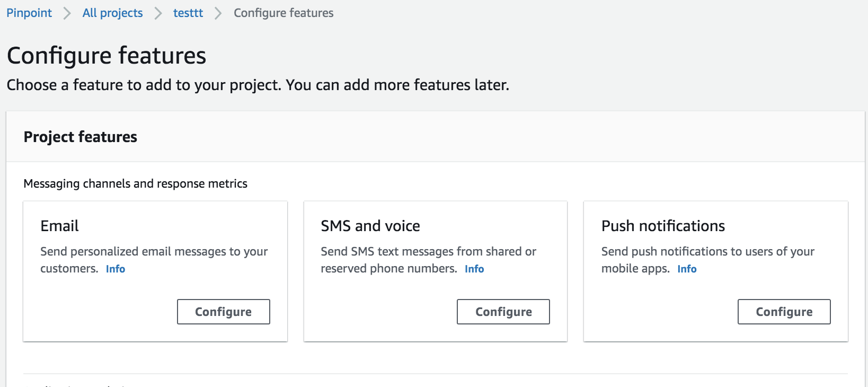Click the 'Choose a feature' subtitle text
868x387 pixels.
(258, 85)
